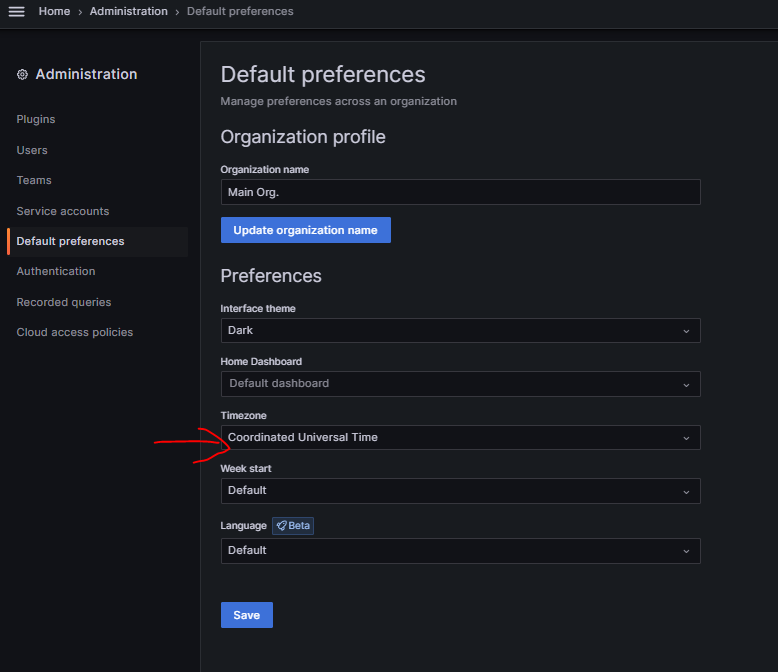Open Cloud access policies
This screenshot has height=672, width=778.
click(75, 332)
